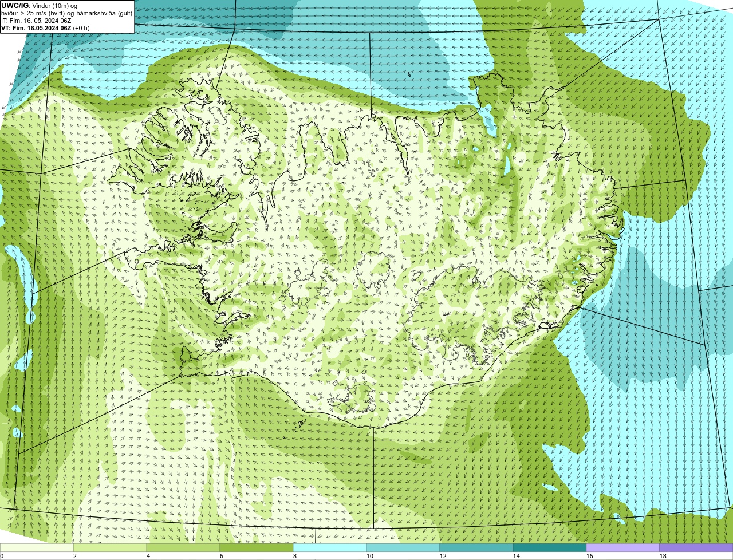Choose the light teal 10–12 m/s legend swatch

pyautogui.click(x=403, y=548)
